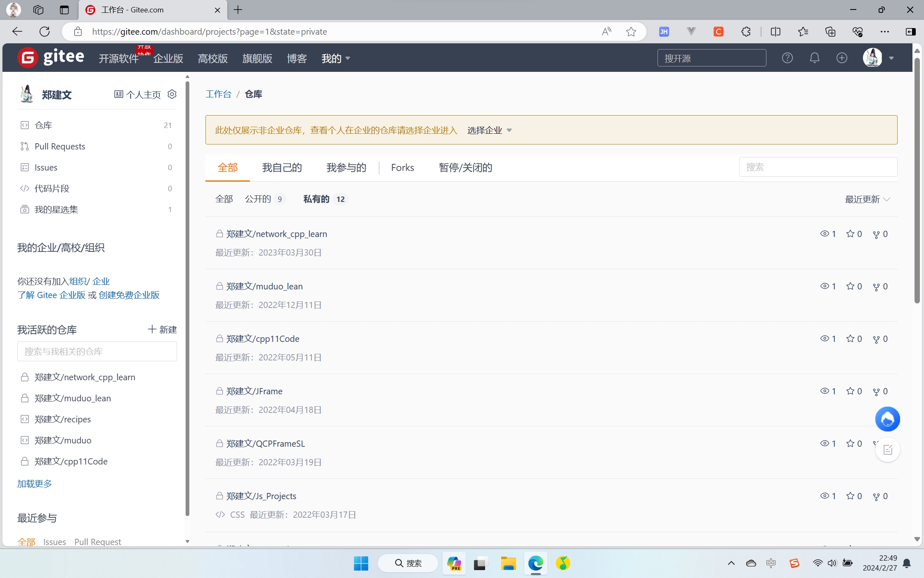
Task: Click the page vertical scrollbar
Action: pyautogui.click(x=917, y=180)
